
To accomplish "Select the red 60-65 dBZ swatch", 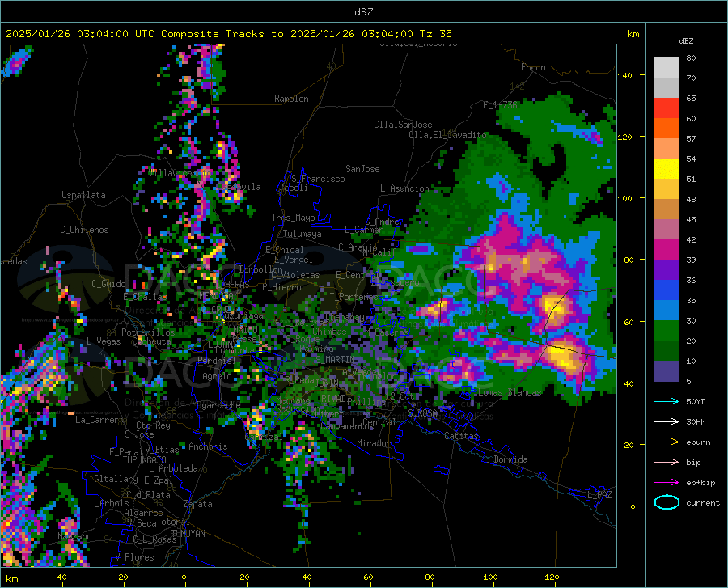I will click(667, 108).
